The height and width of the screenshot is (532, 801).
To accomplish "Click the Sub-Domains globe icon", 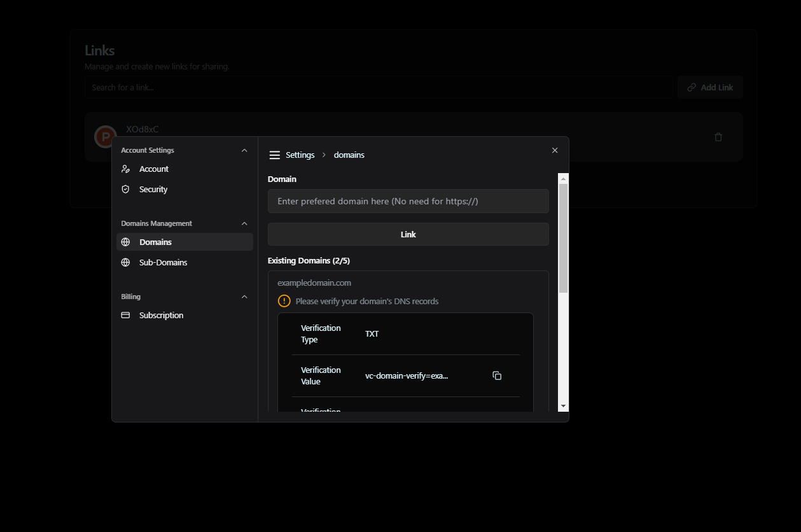I will tap(125, 263).
